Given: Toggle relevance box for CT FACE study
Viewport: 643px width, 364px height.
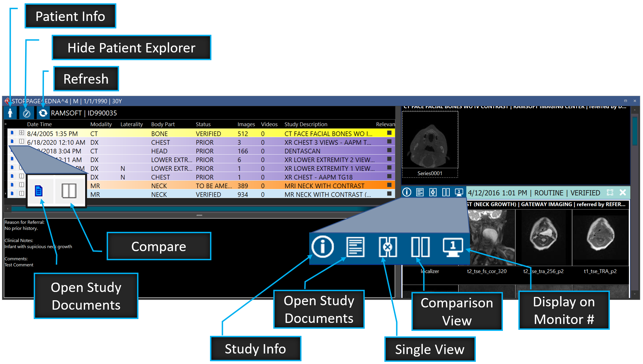Looking at the screenshot, I should 389,133.
